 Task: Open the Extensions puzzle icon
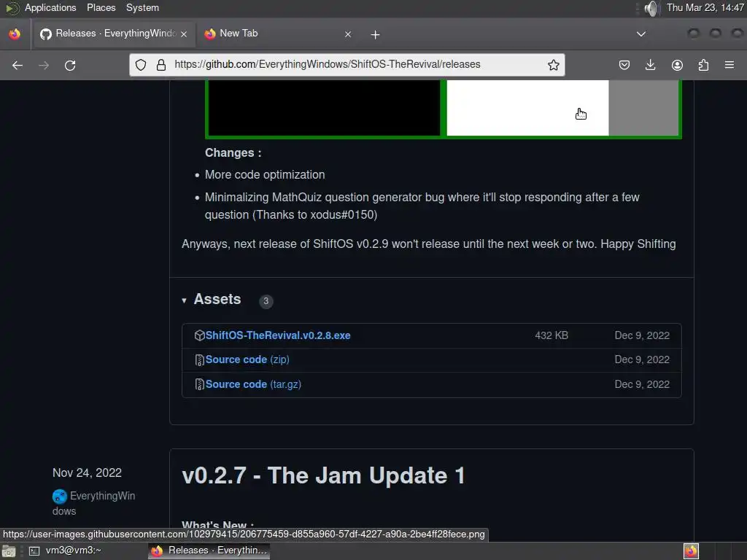point(703,65)
